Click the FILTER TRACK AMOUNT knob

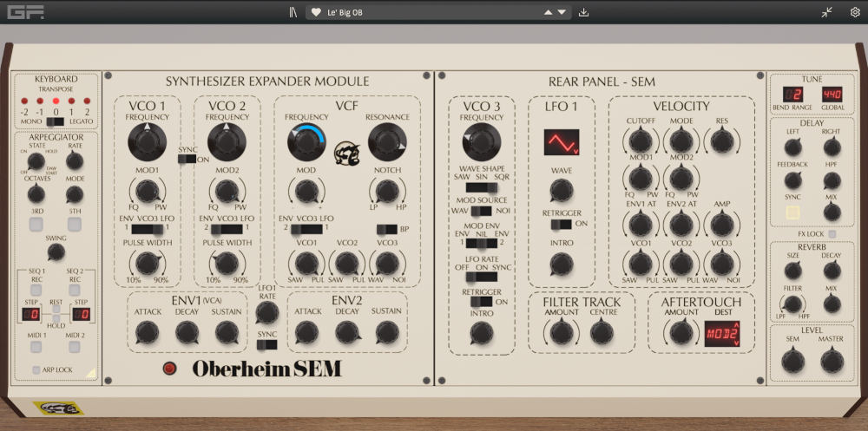click(562, 332)
